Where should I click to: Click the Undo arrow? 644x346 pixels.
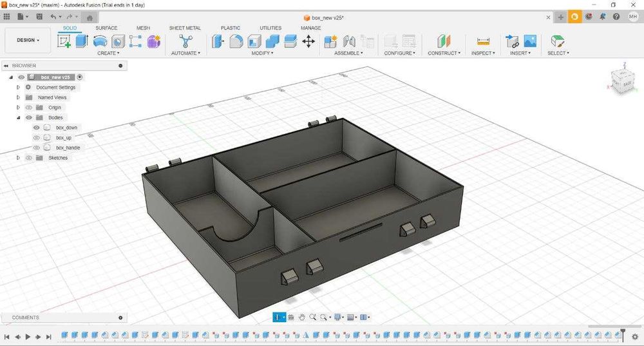point(53,17)
